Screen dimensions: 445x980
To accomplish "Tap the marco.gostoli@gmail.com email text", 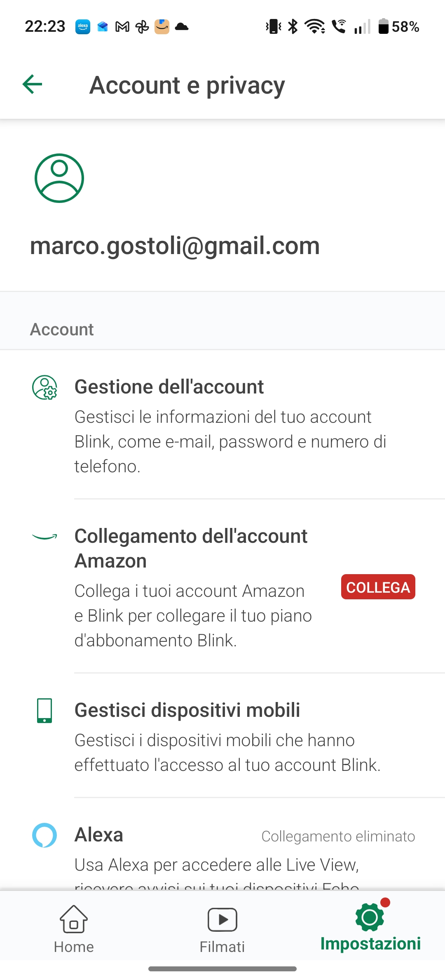I will [175, 246].
